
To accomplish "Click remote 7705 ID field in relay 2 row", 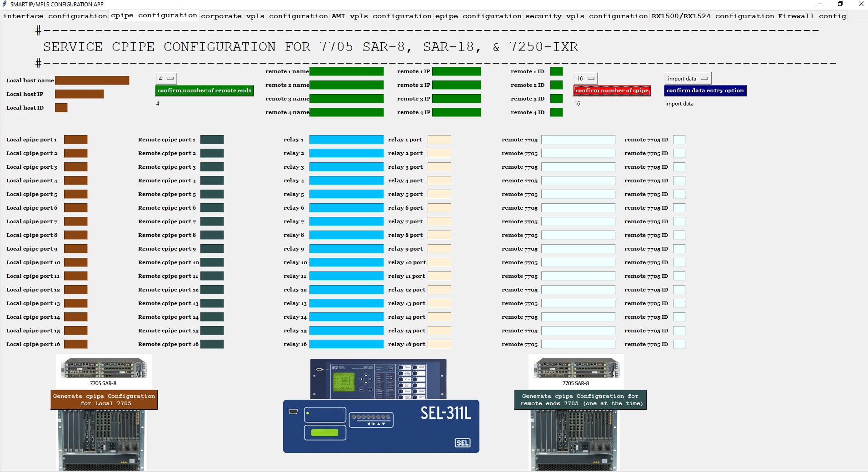I will pyautogui.click(x=679, y=153).
